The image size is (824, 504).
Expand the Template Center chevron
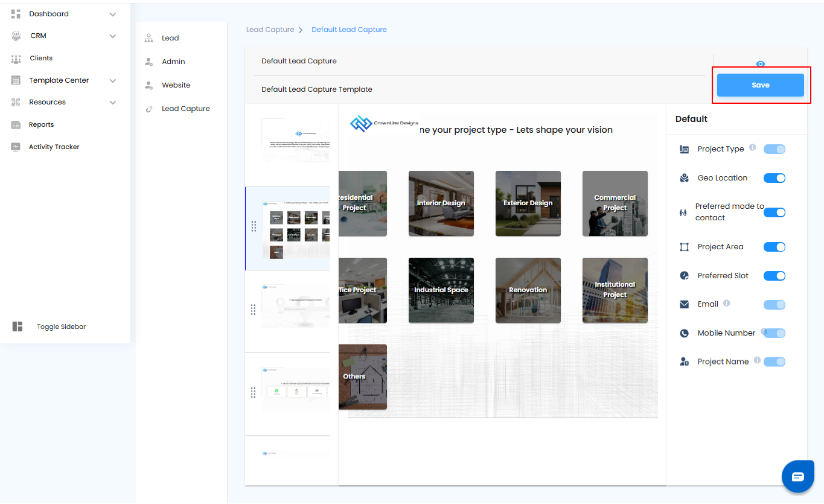click(x=113, y=81)
